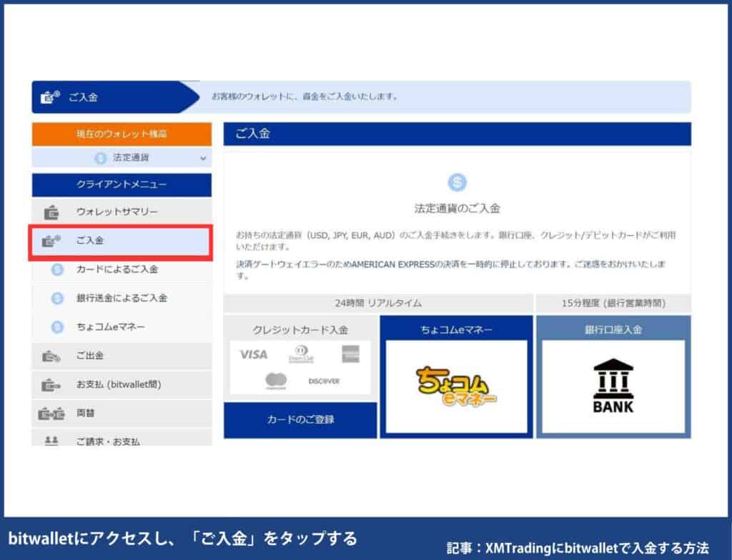732x560 pixels.
Task: Click the deposit icon in the top banner
Action: (x=50, y=97)
